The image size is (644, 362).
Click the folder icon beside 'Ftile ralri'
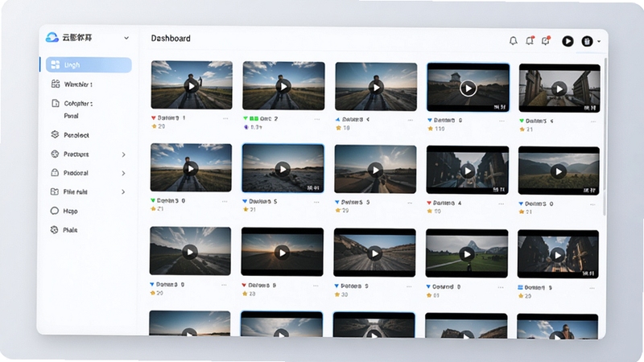coord(55,191)
